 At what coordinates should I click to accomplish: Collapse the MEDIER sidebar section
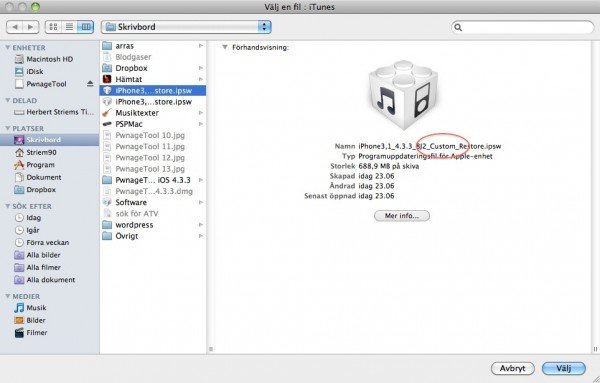[x=8, y=296]
